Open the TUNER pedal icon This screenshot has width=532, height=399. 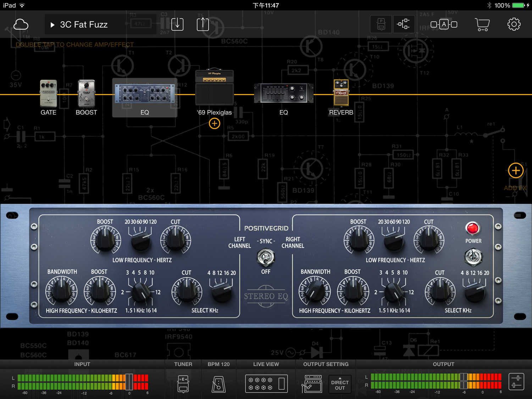coord(183,384)
